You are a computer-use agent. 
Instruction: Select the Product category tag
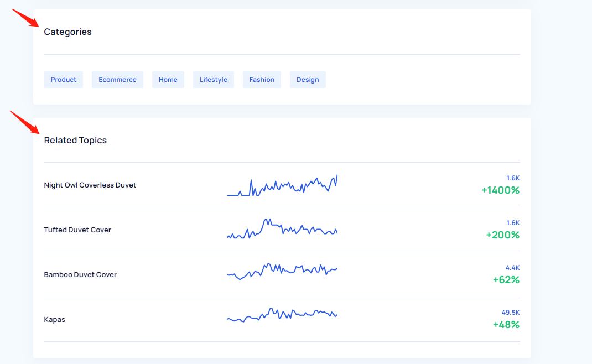64,80
